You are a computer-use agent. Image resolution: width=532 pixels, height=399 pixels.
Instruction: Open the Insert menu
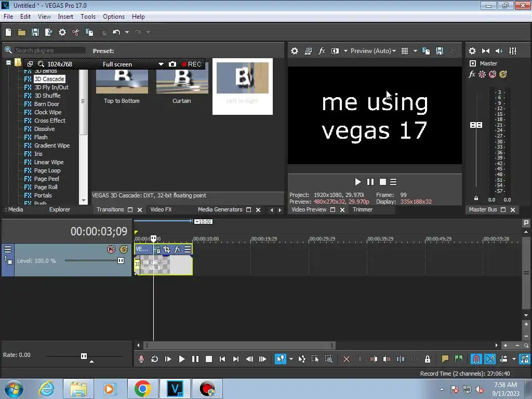65,17
